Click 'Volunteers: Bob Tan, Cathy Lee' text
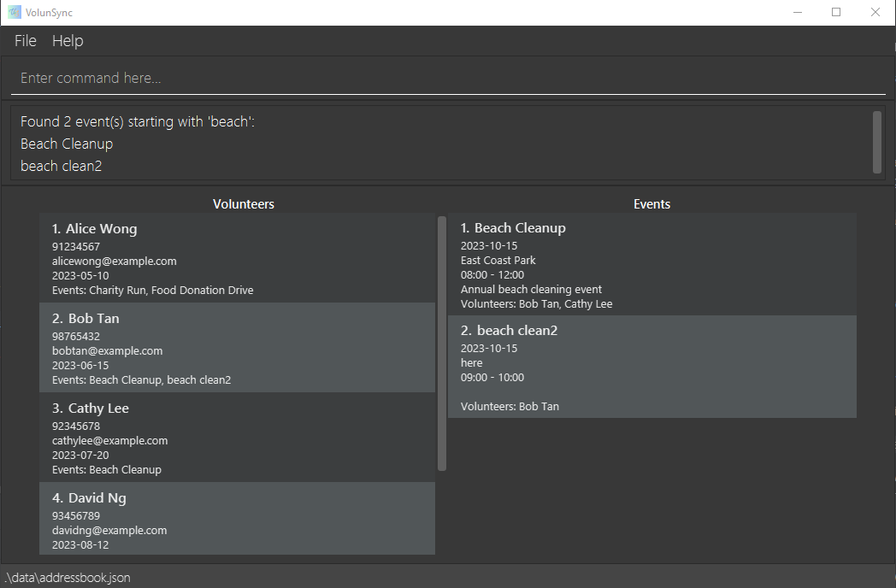The height and width of the screenshot is (588, 896). [x=537, y=304]
